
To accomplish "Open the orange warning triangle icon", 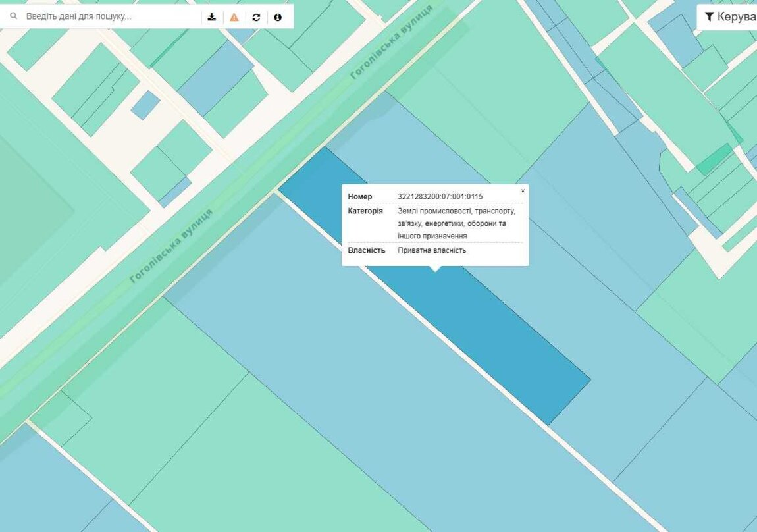I will (234, 17).
